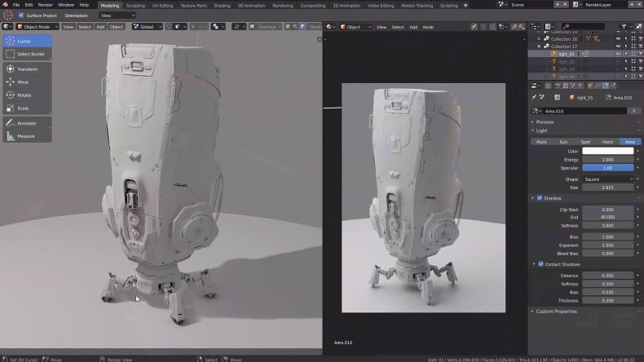Toggle the Shadow checkbox
The image size is (644, 362).
click(540, 198)
